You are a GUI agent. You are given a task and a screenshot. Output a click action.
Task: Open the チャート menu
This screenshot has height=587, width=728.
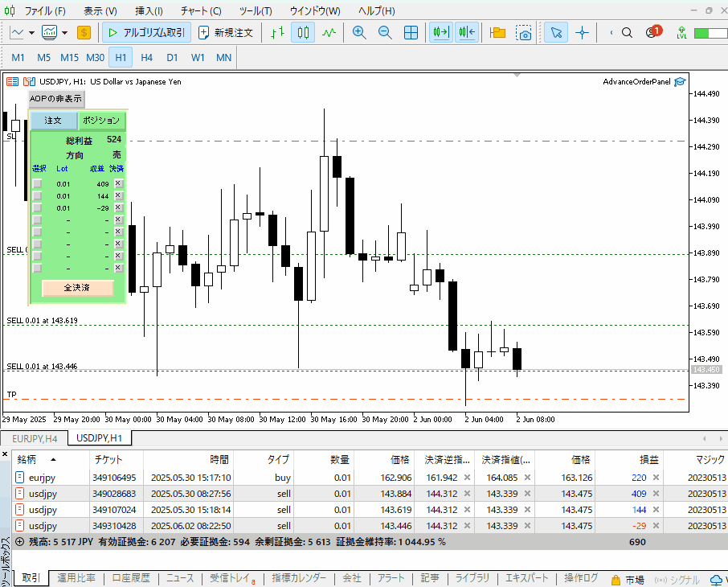point(201,10)
